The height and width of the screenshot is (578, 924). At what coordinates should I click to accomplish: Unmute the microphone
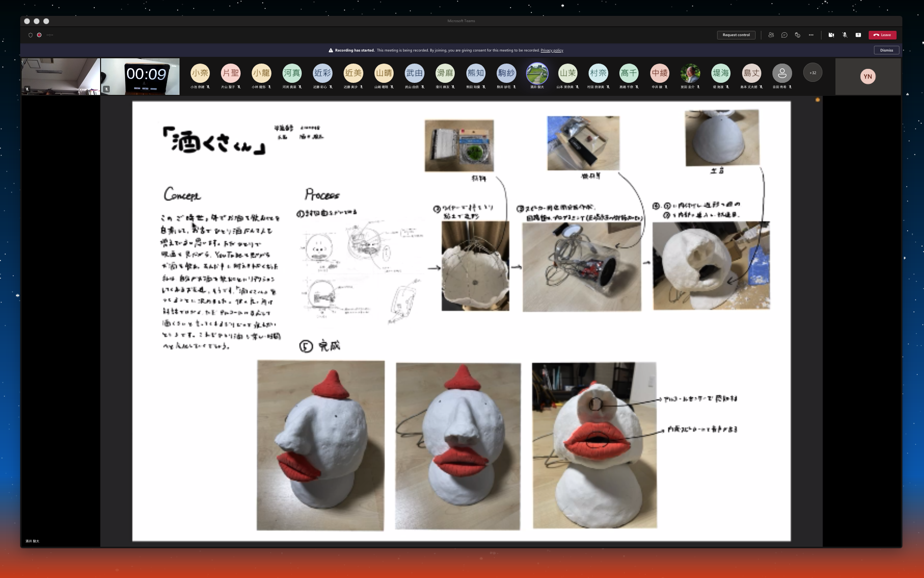[845, 35]
